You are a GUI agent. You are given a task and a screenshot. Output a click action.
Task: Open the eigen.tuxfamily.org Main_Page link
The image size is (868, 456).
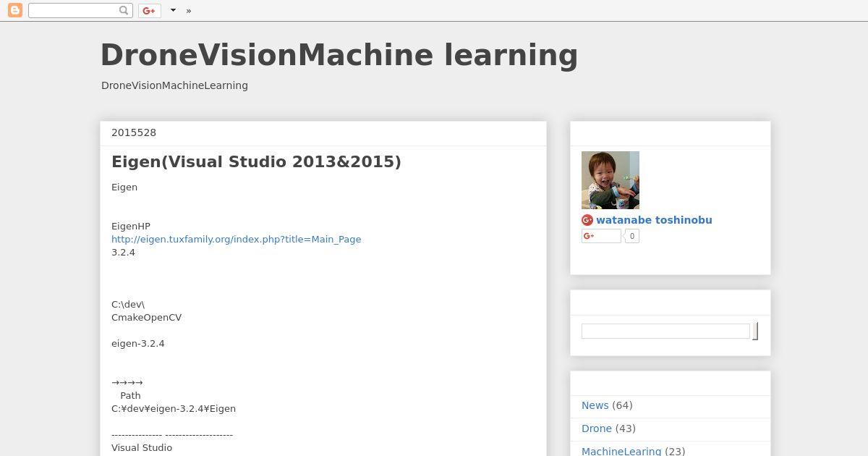point(236,239)
